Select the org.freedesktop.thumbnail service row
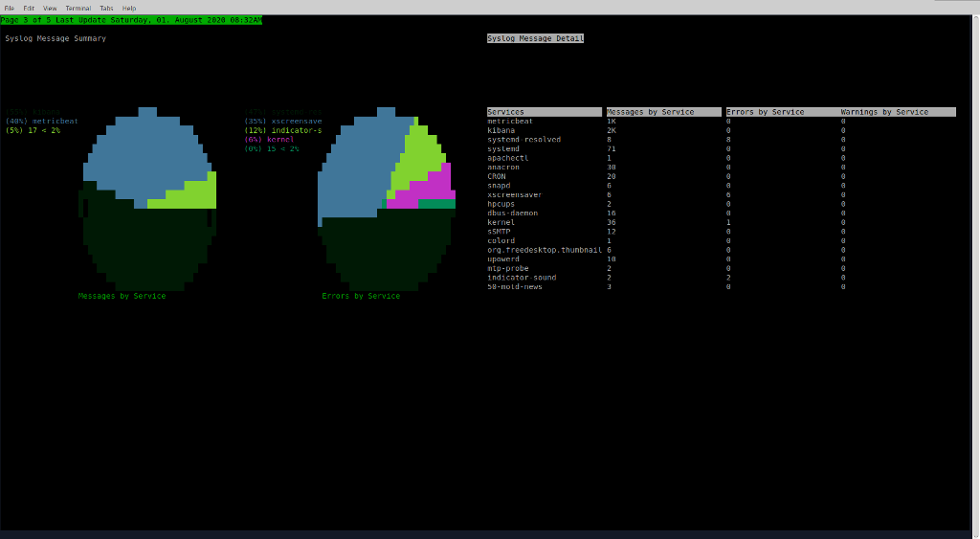Viewport: 980px width, 539px height. tap(544, 250)
